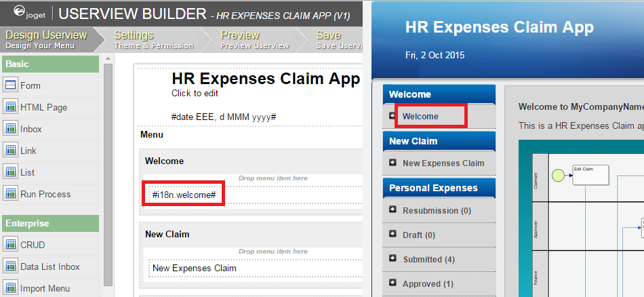Open the Preview Userview tab

[255, 40]
